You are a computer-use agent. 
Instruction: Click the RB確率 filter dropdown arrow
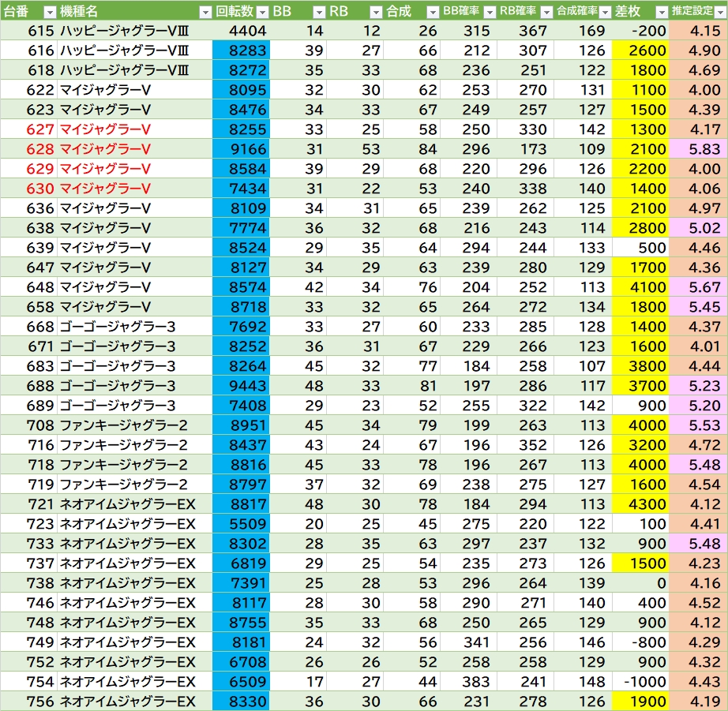(545, 11)
